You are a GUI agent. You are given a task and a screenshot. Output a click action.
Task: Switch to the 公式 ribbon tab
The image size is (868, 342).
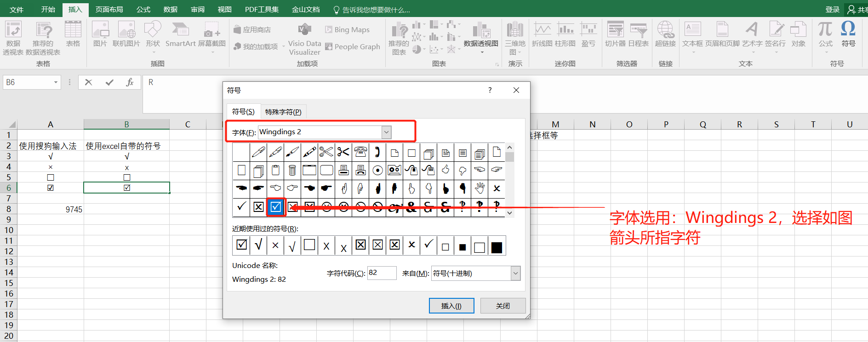(x=143, y=9)
